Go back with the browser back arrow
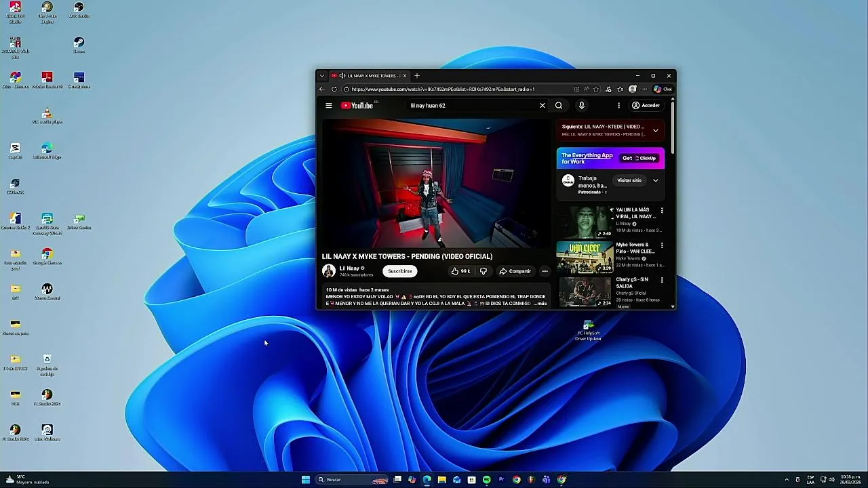The image size is (868, 488). point(323,89)
